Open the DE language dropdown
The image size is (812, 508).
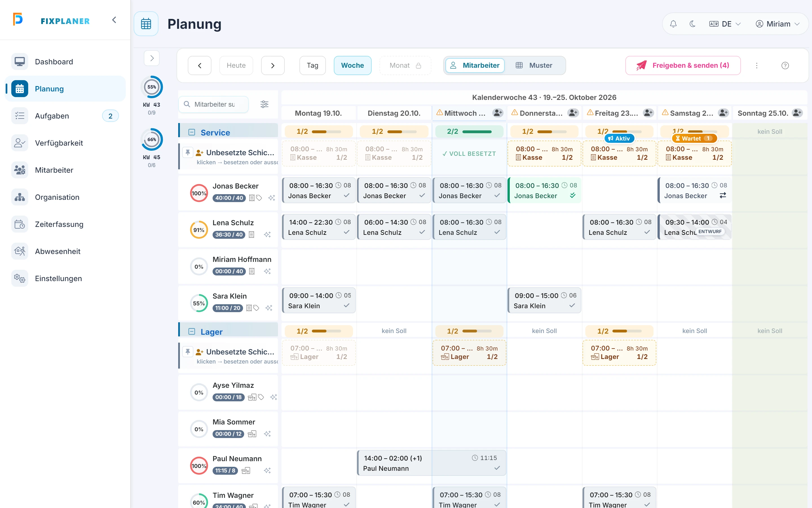pyautogui.click(x=725, y=24)
